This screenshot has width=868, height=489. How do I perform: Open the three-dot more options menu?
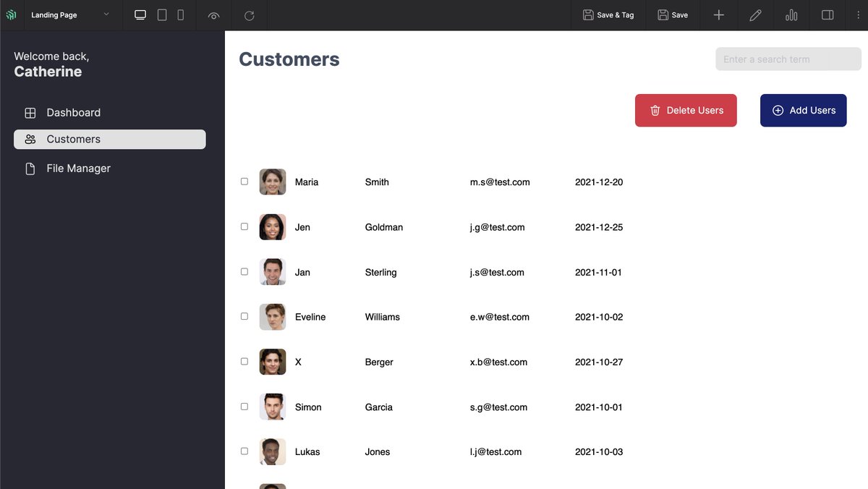[x=858, y=14]
